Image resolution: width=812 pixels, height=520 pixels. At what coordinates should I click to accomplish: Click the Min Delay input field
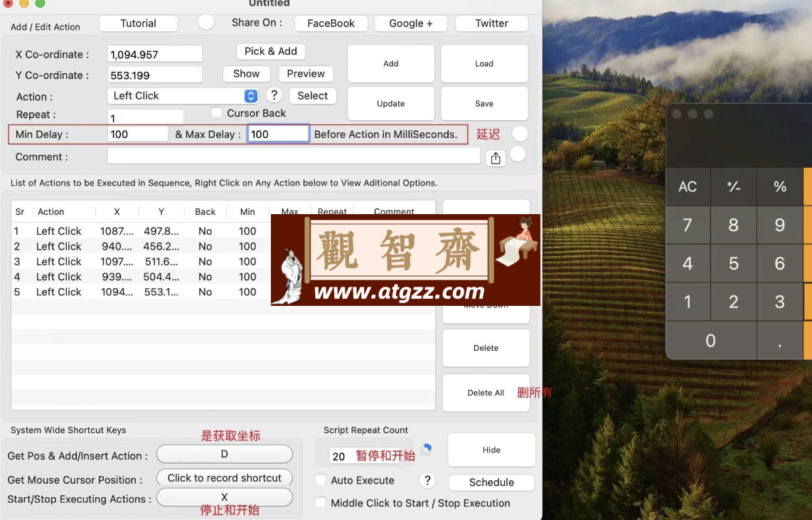[x=138, y=134]
